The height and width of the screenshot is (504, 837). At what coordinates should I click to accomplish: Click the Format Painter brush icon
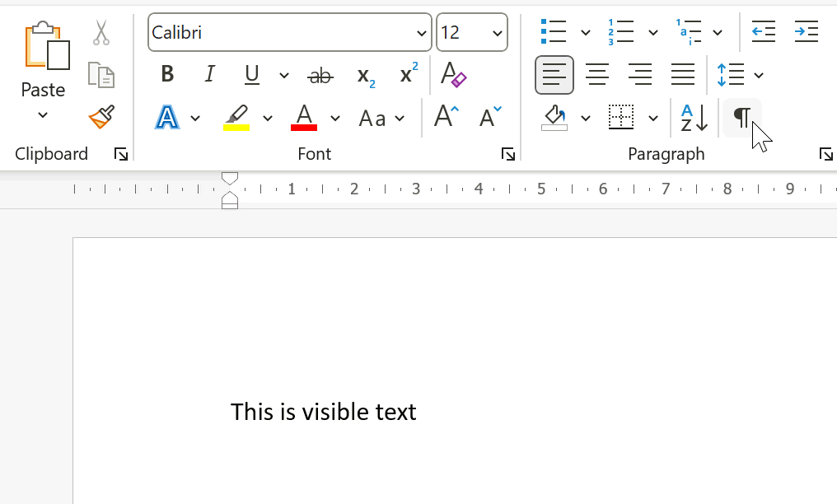tap(101, 117)
